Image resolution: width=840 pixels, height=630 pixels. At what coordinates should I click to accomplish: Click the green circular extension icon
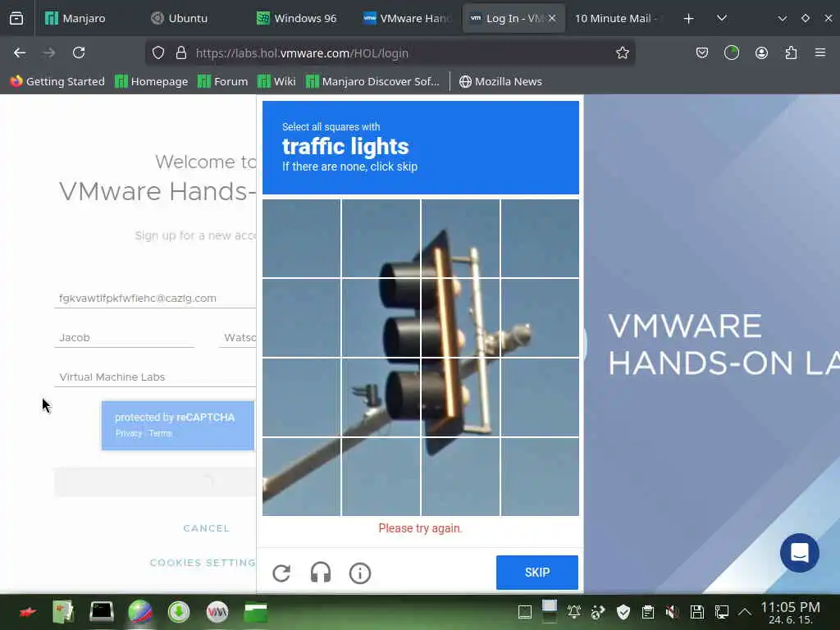coord(731,52)
